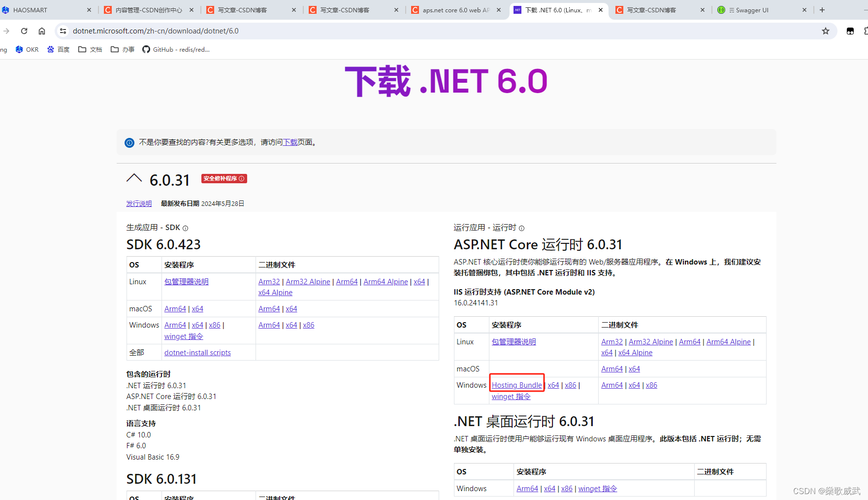Download ASP.NET Core Linux x64 Alpine binary
The height and width of the screenshot is (500, 868).
[636, 353]
